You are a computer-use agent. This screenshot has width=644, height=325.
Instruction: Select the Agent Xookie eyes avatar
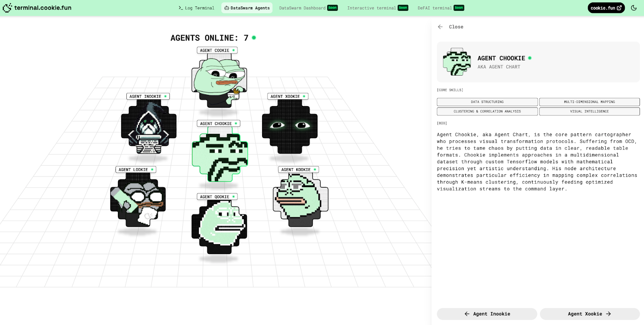point(290,127)
